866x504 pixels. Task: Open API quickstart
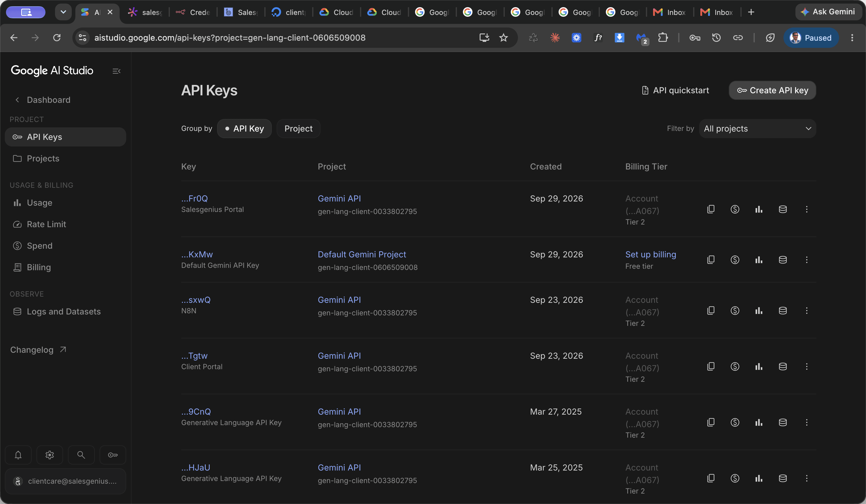[675, 90]
